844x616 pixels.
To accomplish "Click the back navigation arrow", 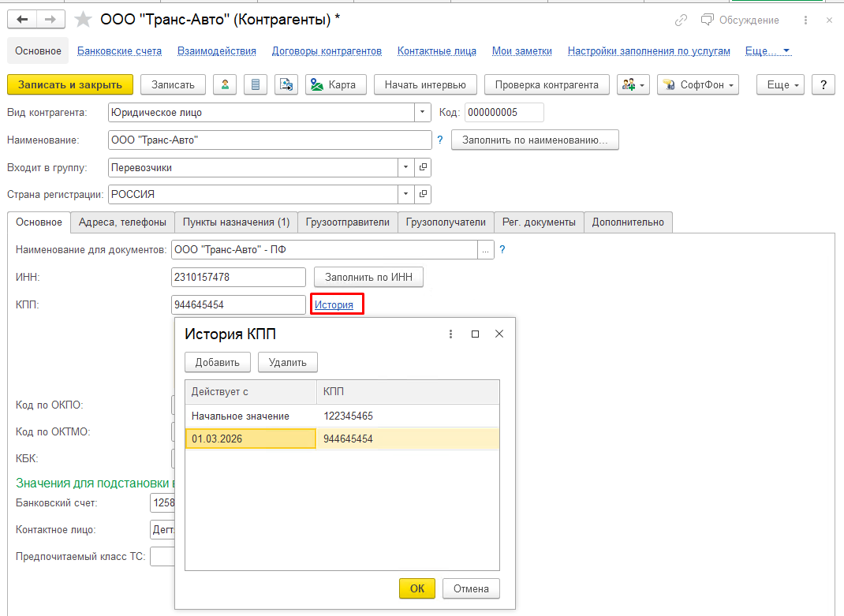I will (x=22, y=20).
